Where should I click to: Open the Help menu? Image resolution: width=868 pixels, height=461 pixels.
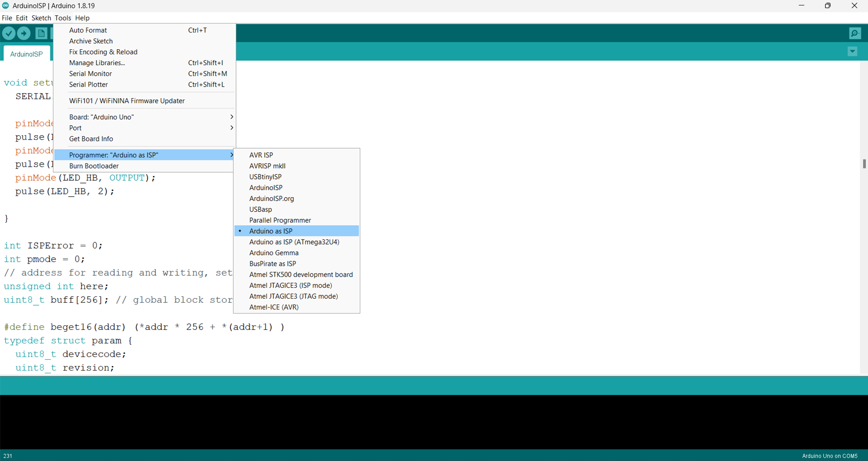pos(82,18)
